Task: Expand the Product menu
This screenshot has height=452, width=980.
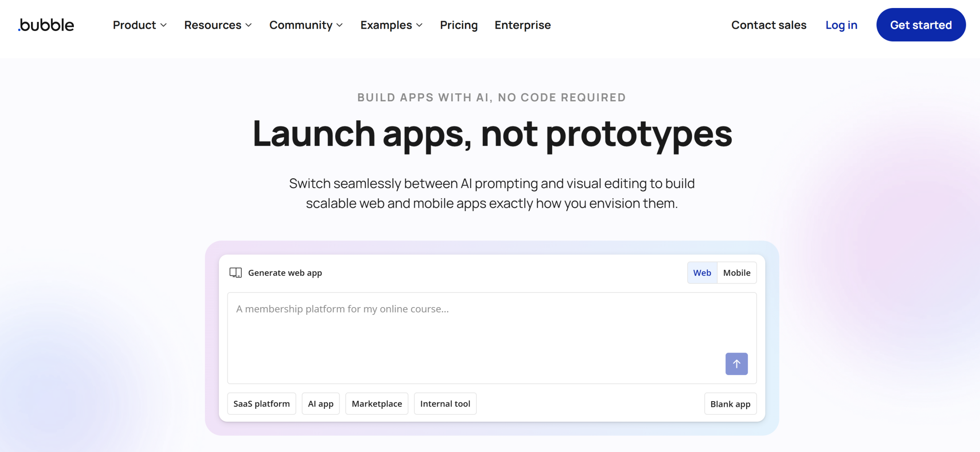Action: click(140, 25)
